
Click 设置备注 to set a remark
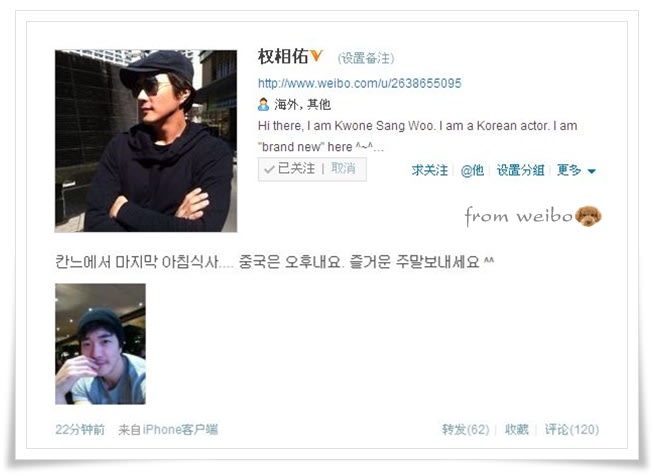coord(366,58)
